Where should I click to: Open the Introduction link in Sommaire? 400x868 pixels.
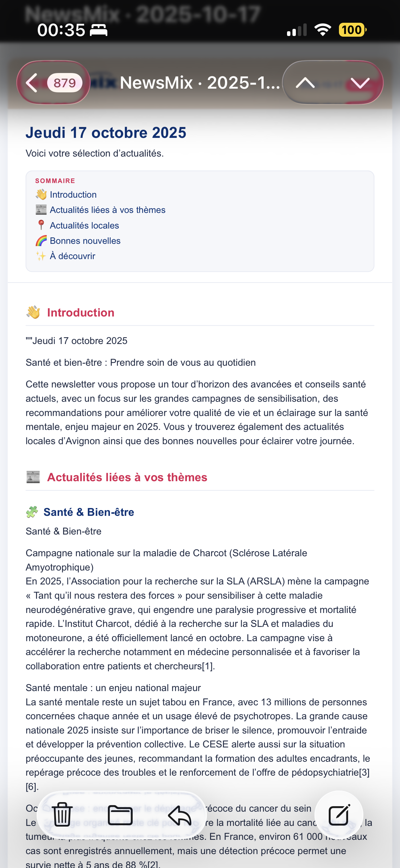73,194
